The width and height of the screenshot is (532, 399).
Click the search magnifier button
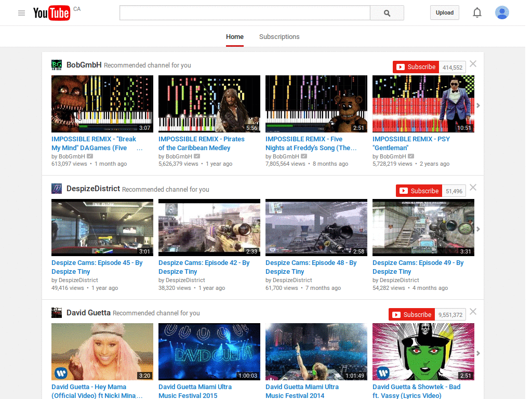pos(387,13)
